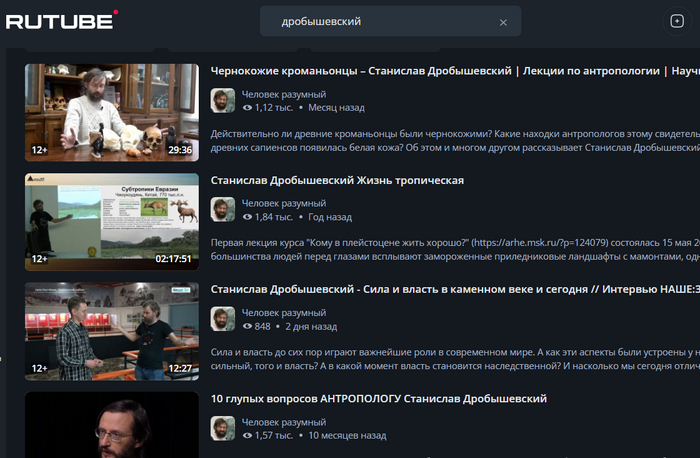This screenshot has height=458, width=700.
Task: Click description starting Первая лекция курса
Action: click(455, 250)
